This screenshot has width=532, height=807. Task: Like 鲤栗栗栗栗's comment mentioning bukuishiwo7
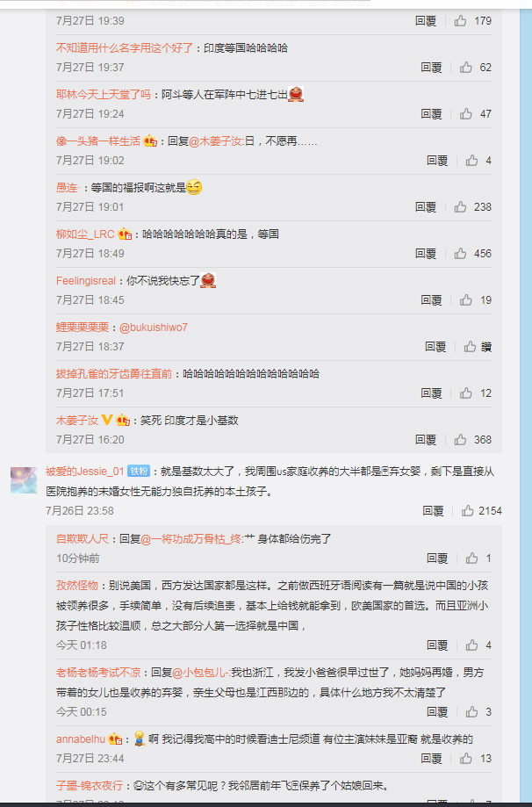[470, 346]
